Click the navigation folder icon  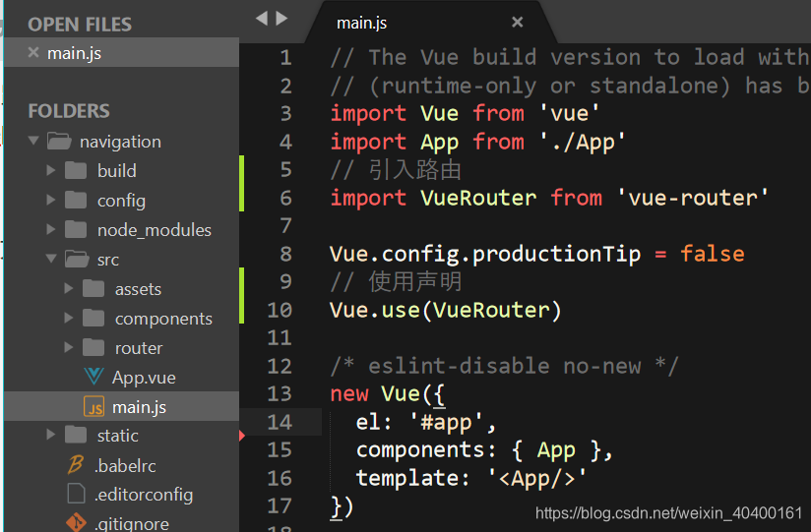(x=59, y=141)
